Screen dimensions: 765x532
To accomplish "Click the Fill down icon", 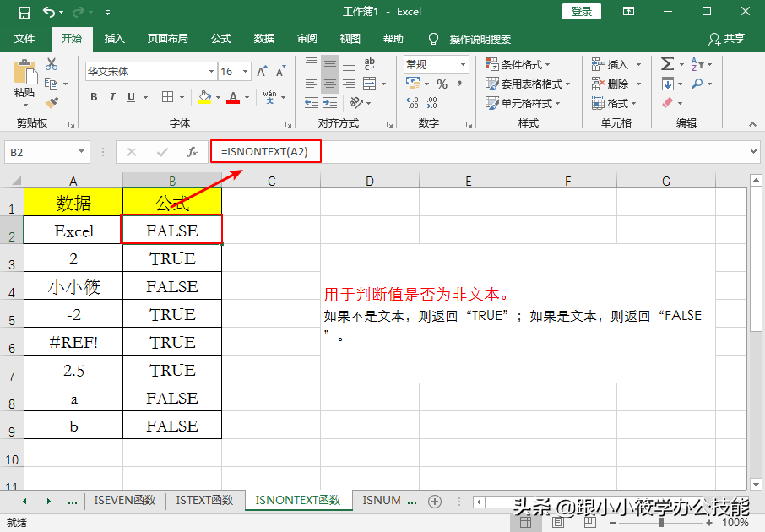I will (x=667, y=84).
